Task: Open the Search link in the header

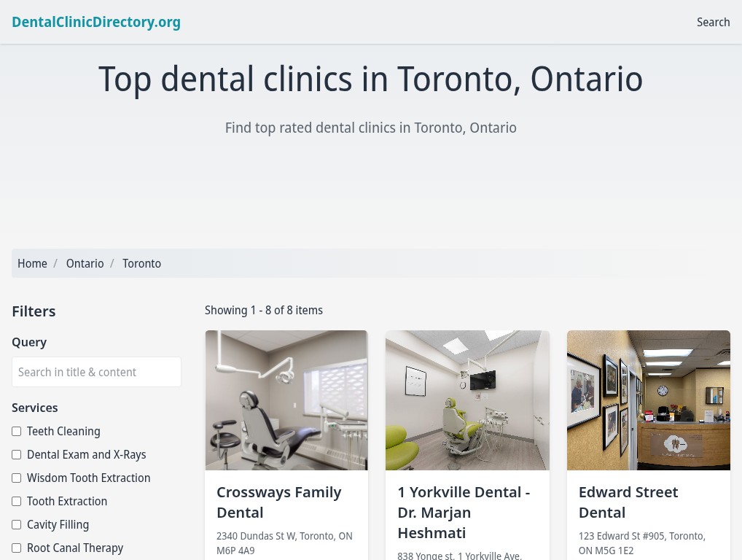Action: click(713, 23)
